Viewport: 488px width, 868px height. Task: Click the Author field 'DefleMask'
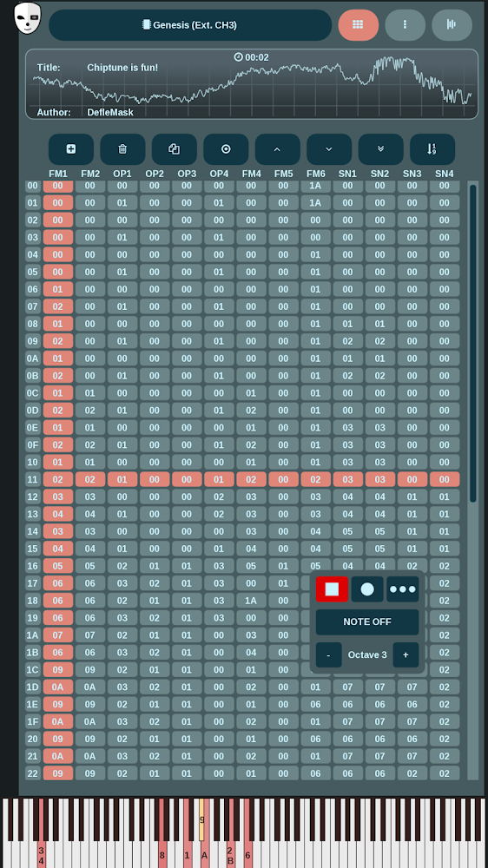pyautogui.click(x=110, y=112)
